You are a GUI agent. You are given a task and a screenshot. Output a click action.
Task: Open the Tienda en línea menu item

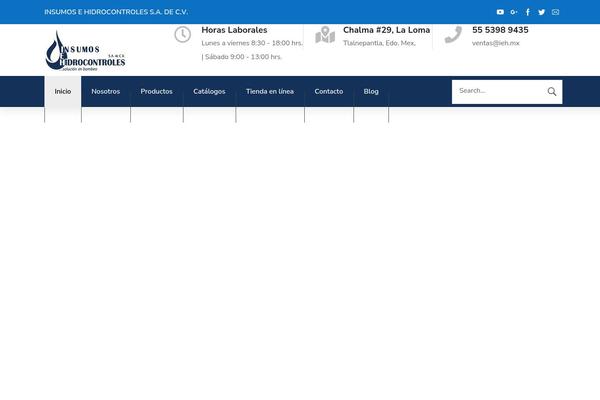(x=270, y=91)
